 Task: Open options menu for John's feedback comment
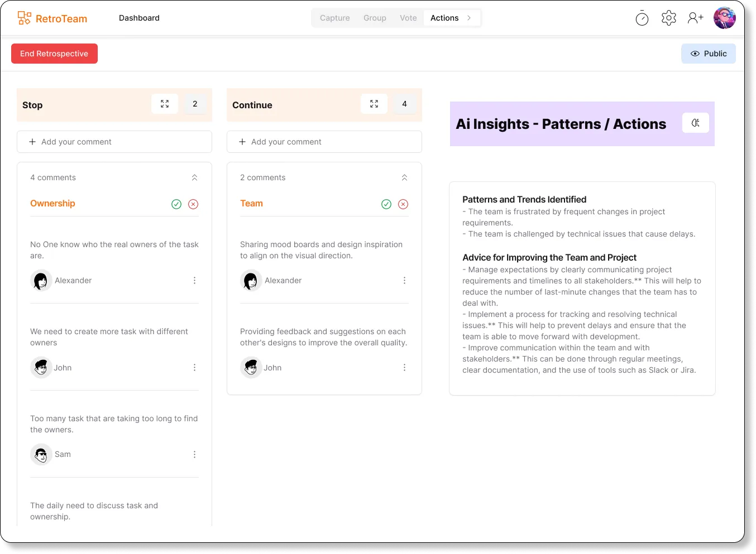[404, 368]
